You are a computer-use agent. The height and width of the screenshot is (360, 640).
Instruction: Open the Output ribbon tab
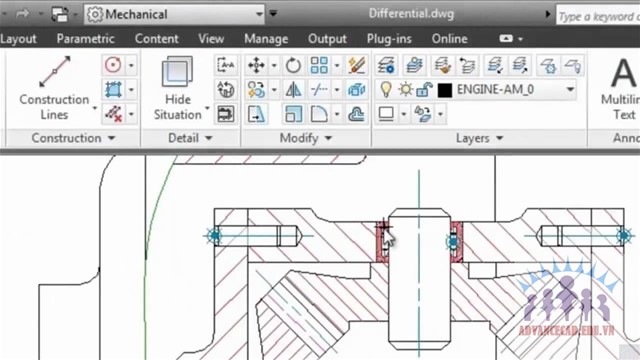point(327,39)
